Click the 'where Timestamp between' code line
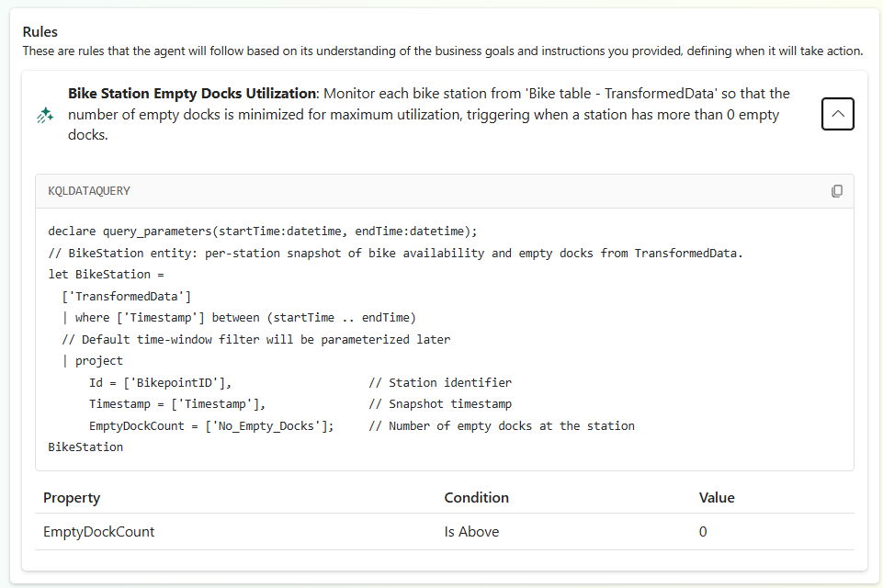The width and height of the screenshot is (883, 588). coord(239,318)
